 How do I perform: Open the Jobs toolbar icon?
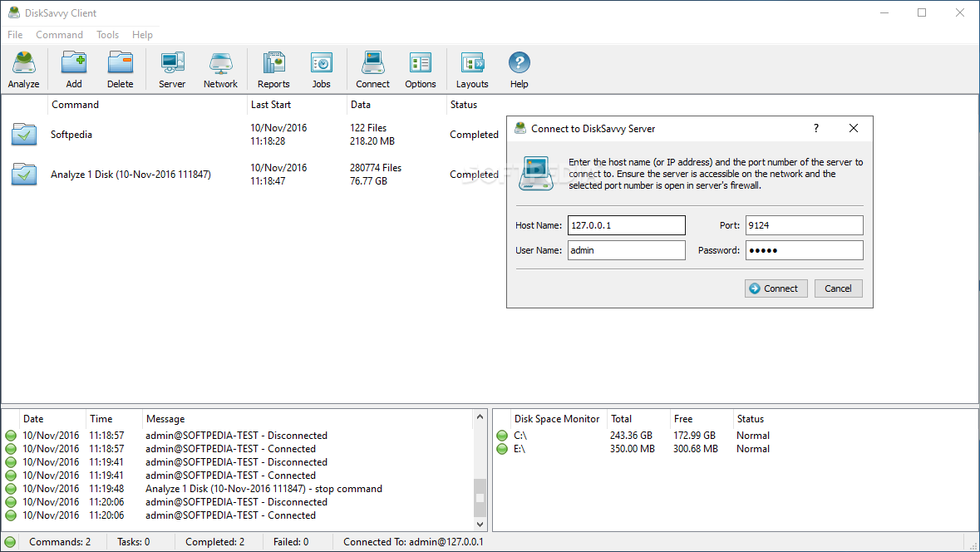click(321, 69)
